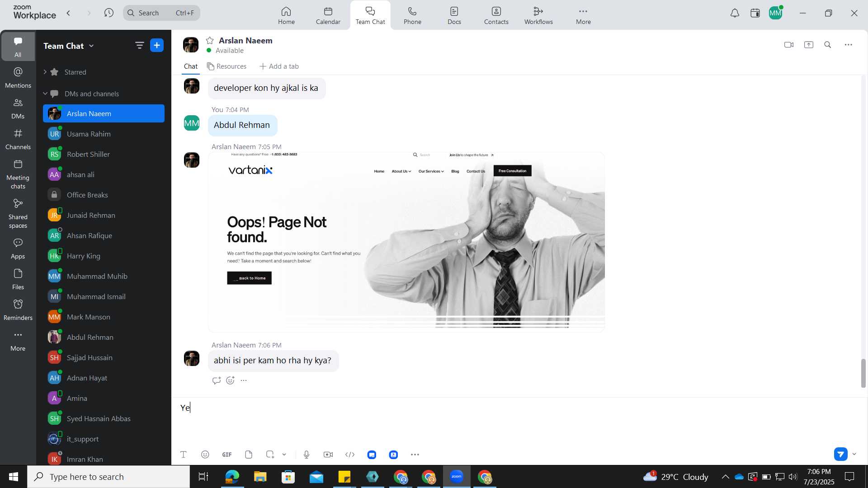Open Team Chat header dropdown
The height and width of the screenshot is (488, 868).
coord(91,46)
